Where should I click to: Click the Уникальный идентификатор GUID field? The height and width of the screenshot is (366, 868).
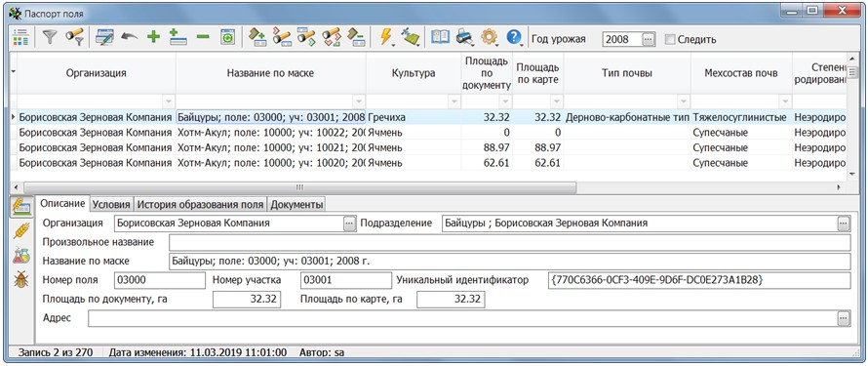pyautogui.click(x=698, y=280)
